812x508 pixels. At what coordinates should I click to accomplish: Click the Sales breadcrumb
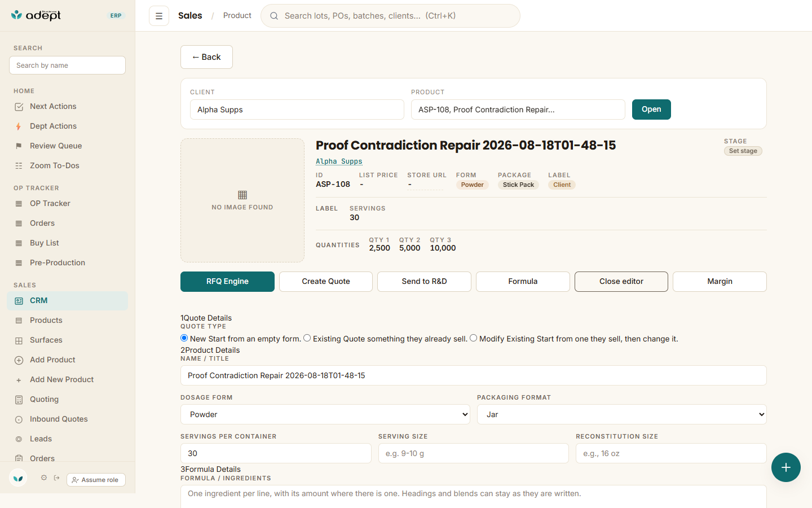pyautogui.click(x=190, y=16)
